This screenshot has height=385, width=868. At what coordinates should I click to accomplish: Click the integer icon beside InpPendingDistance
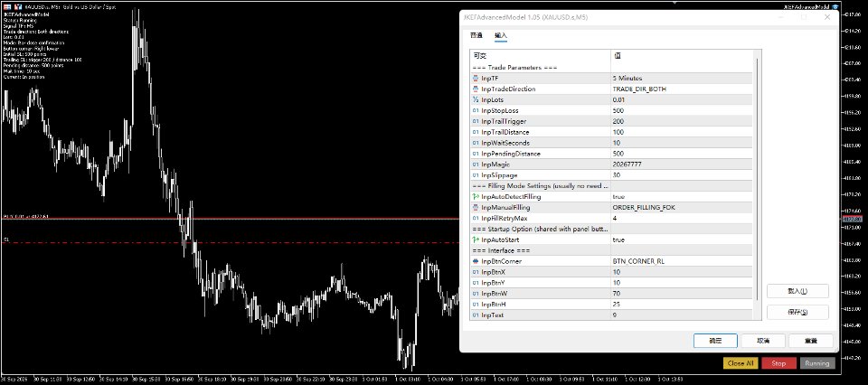(x=476, y=154)
